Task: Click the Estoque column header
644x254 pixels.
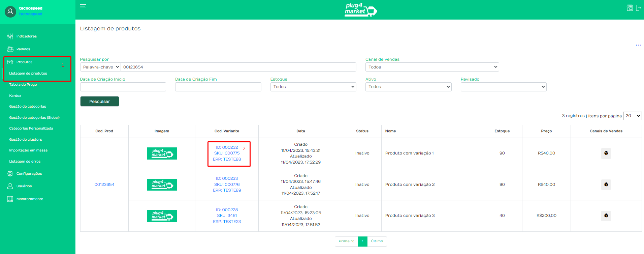Action: click(502, 131)
